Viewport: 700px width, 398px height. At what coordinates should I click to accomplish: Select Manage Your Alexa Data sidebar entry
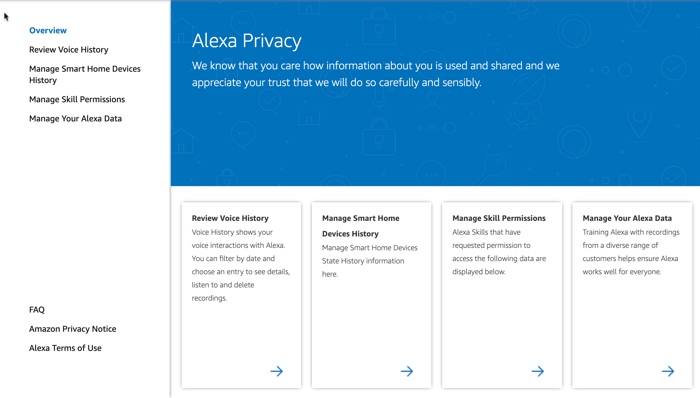75,118
